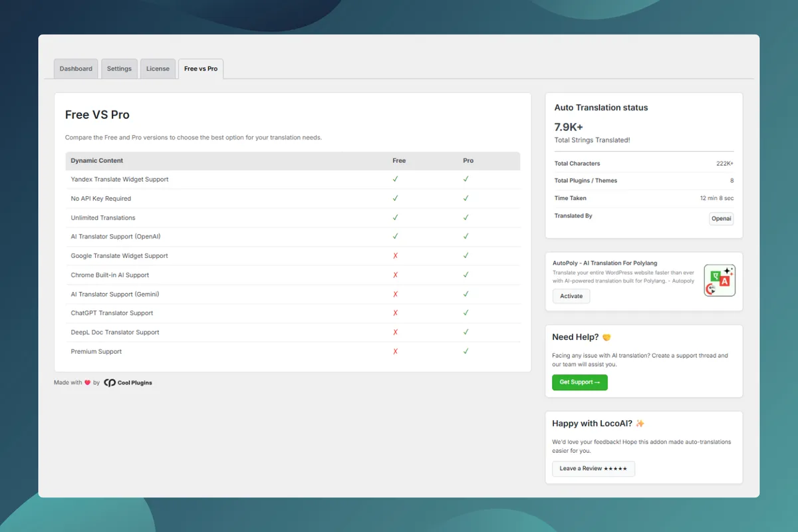Click the 12 min 8 sec time value
Screen dimensions: 798x532
(x=717, y=198)
